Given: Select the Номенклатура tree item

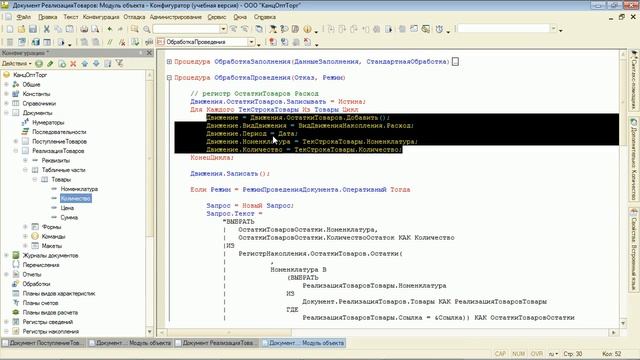Looking at the screenshot, I should (x=79, y=189).
